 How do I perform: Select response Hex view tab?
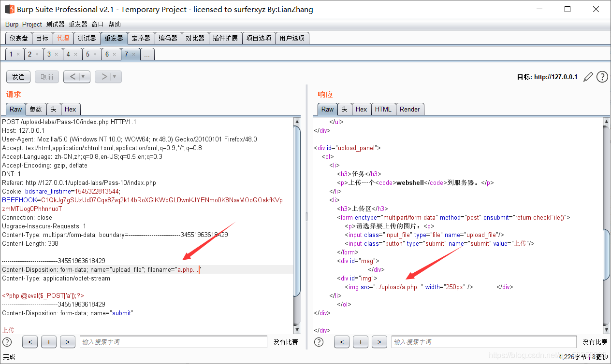coord(362,109)
